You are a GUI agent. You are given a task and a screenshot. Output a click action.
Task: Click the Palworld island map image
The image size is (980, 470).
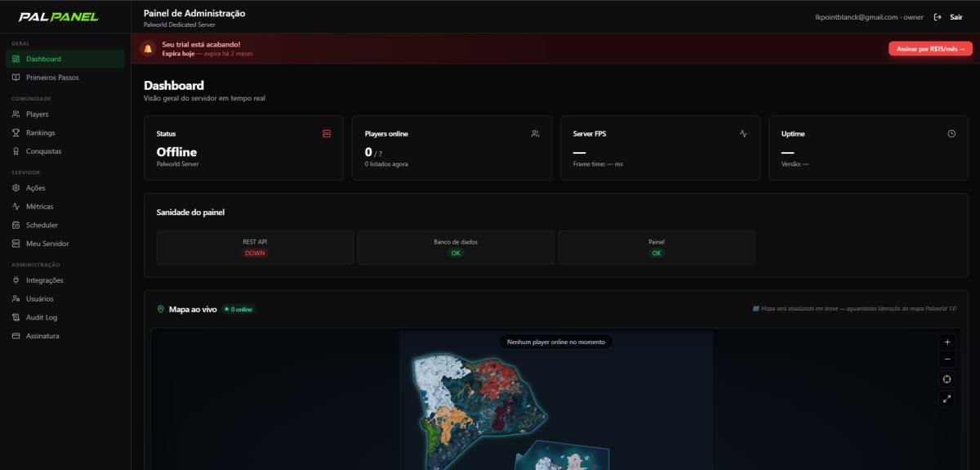[x=555, y=401]
